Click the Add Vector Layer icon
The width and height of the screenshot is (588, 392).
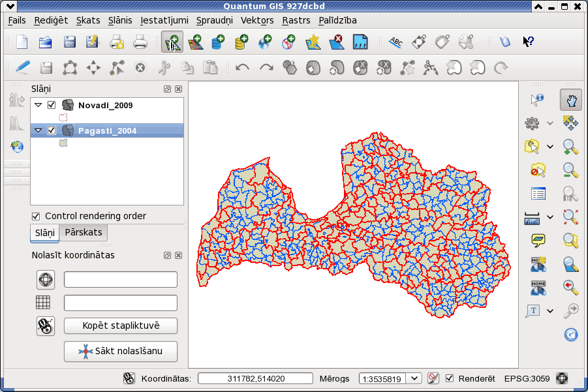tap(172, 42)
